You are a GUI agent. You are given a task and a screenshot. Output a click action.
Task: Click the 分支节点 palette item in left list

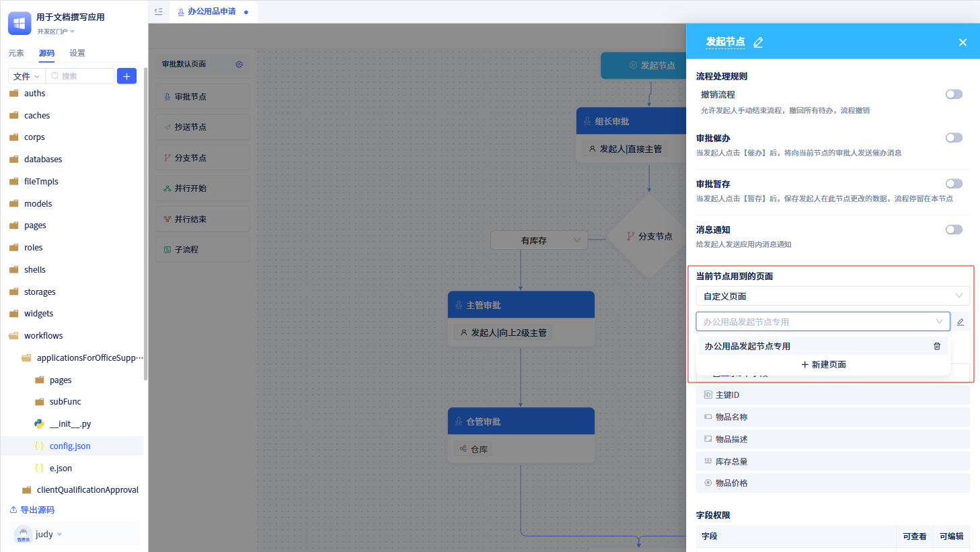pos(202,158)
